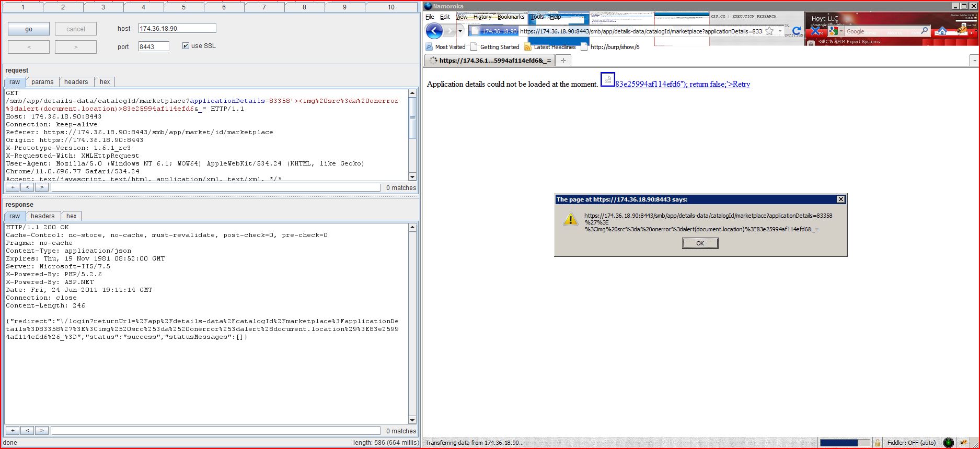Click the go button to send request
The width and height of the screenshot is (980, 449).
(29, 29)
